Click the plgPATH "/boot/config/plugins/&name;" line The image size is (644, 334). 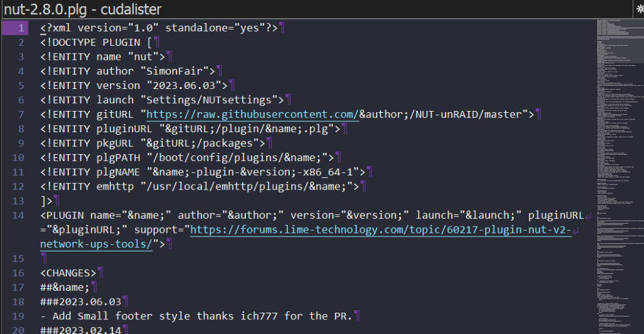coord(187,157)
